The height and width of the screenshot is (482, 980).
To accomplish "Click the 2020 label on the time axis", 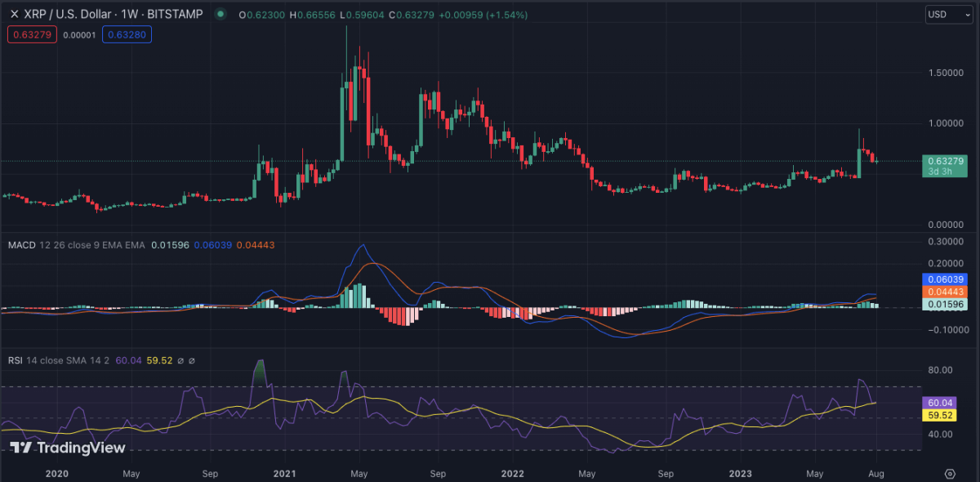I will coord(57,473).
